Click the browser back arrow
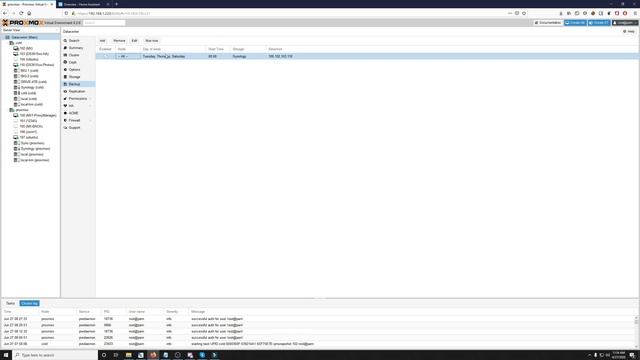The width and height of the screenshot is (640, 360). click(5, 13)
